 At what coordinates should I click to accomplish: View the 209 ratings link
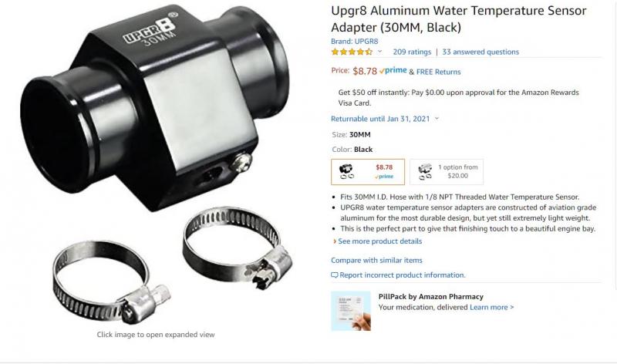tap(412, 52)
